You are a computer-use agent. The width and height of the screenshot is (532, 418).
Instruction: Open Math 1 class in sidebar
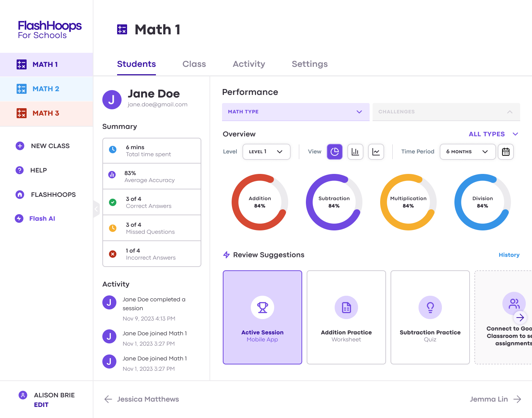click(x=46, y=65)
